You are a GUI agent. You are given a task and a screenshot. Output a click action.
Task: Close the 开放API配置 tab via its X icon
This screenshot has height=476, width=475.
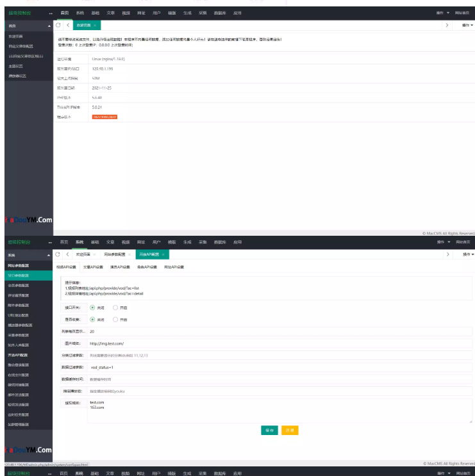pyautogui.click(x=163, y=254)
